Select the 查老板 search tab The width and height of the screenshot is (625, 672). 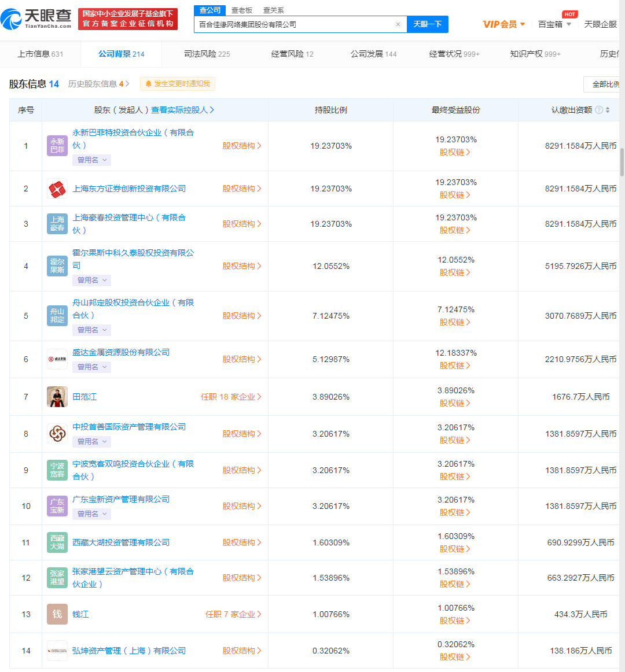(x=242, y=10)
